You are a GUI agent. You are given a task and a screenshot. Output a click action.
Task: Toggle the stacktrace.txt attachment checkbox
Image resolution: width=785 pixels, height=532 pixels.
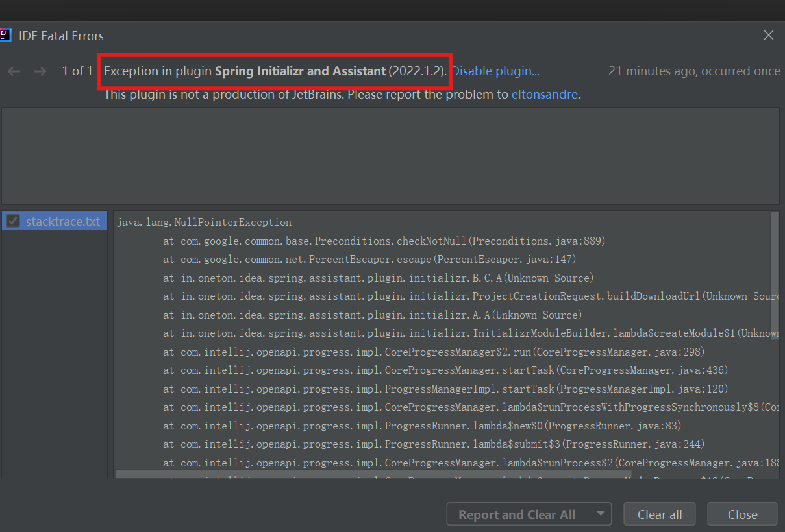pyautogui.click(x=13, y=221)
